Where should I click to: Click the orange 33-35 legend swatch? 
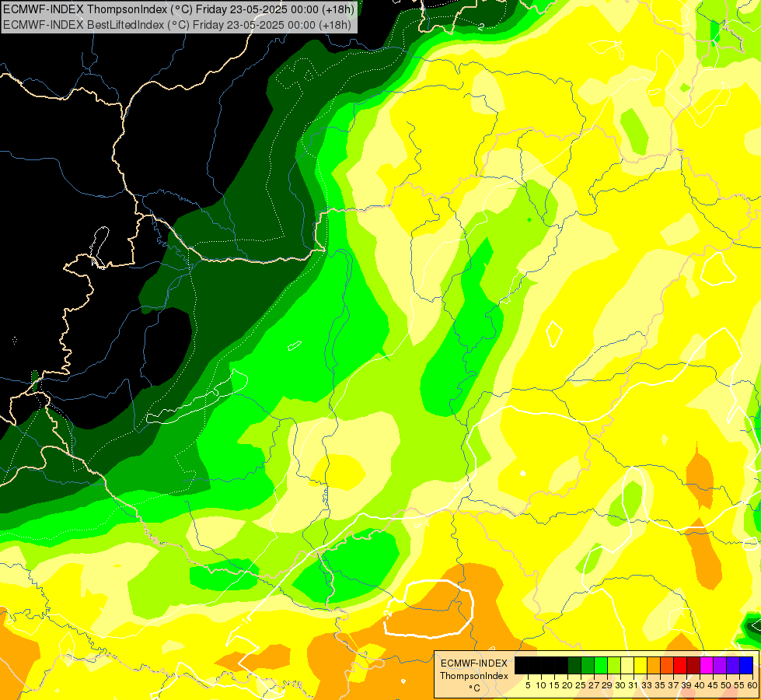point(653,665)
